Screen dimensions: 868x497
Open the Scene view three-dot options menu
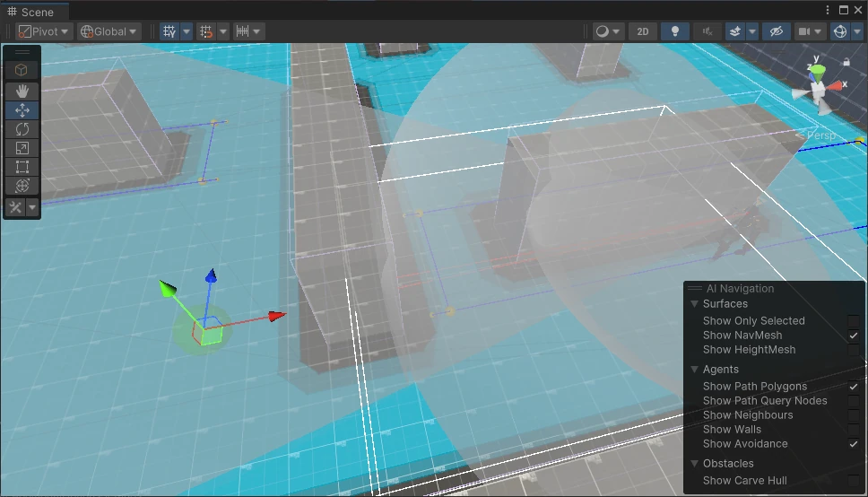point(828,10)
